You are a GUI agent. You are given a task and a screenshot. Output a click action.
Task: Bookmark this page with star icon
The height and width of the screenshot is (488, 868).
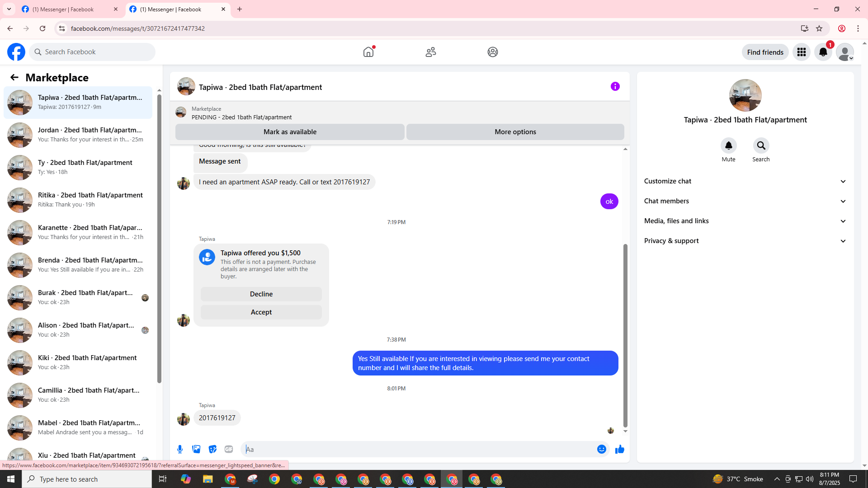point(819,28)
